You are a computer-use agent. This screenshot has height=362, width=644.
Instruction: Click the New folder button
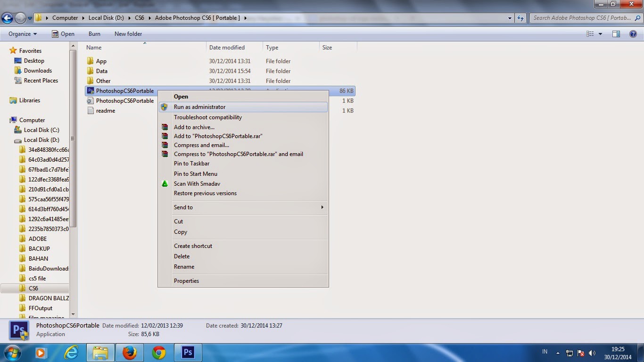(x=128, y=34)
